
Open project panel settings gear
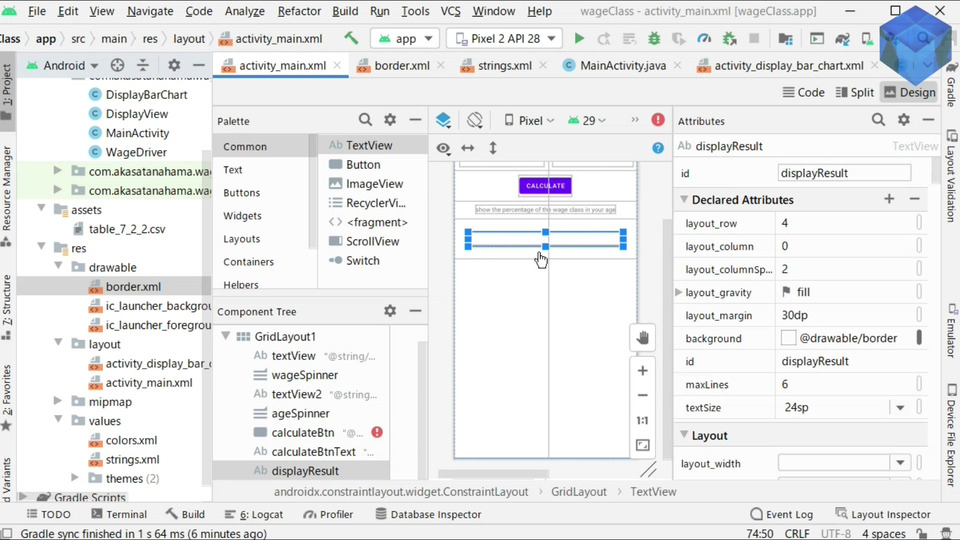pos(174,65)
